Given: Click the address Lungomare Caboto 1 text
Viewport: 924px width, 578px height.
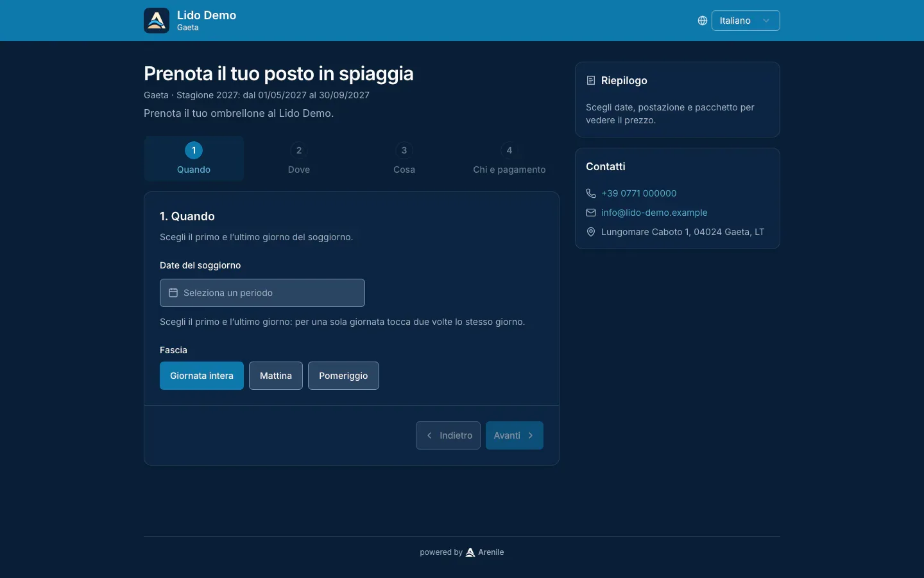Looking at the screenshot, I should [x=683, y=232].
